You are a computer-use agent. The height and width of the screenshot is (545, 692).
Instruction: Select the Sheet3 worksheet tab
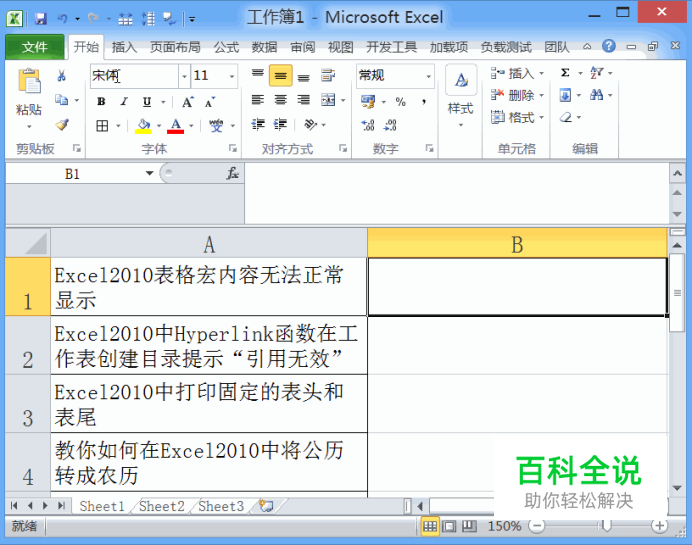[x=221, y=506]
